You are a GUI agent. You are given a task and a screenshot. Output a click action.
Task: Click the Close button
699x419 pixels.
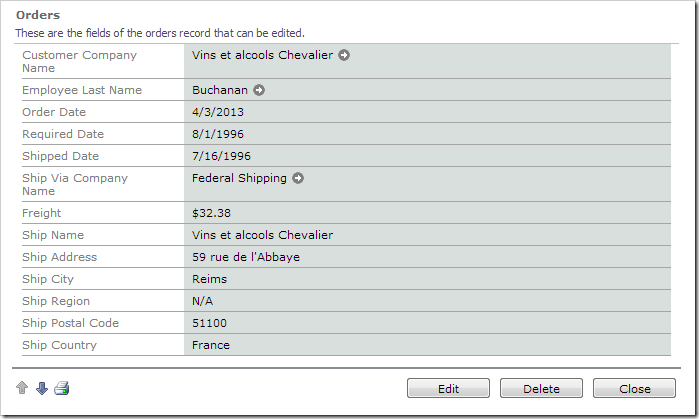[x=634, y=388]
